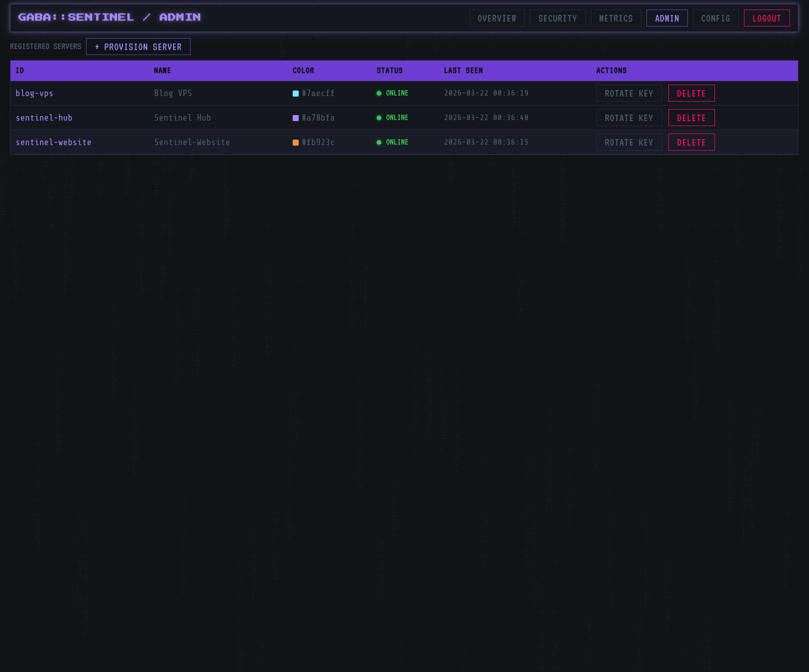The image size is (809, 672).
Task: Click Provision Server to add a server
Action: coord(139,47)
